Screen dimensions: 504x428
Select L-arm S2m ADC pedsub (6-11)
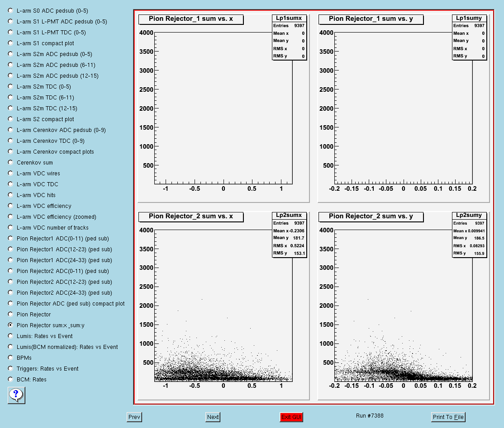(10, 65)
